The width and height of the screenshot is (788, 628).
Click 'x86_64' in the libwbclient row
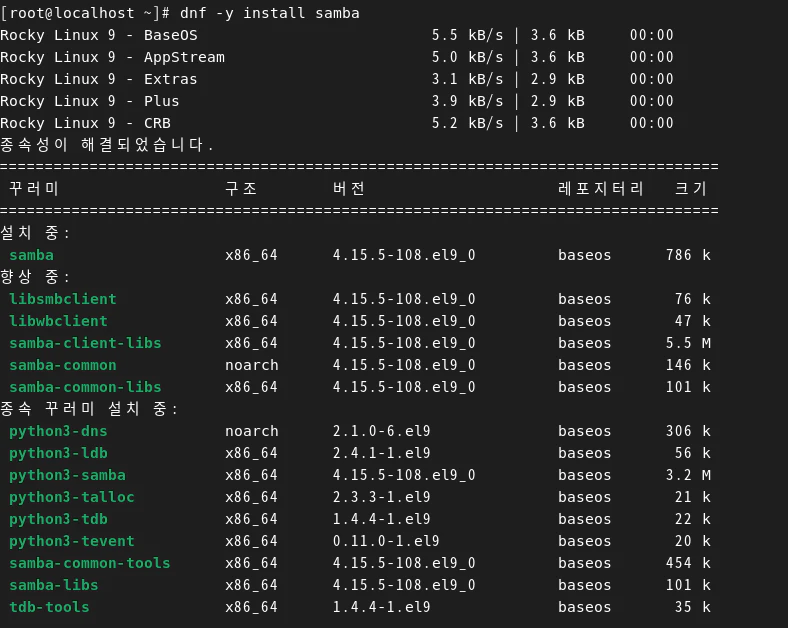251,322
